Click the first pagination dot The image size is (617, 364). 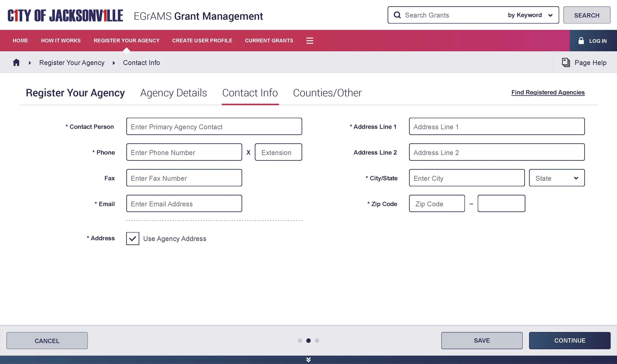pyautogui.click(x=300, y=341)
